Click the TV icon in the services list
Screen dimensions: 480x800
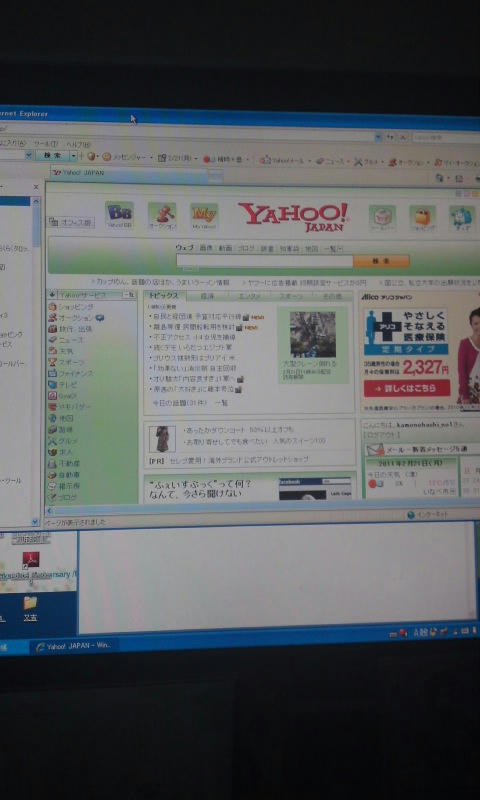[x=52, y=384]
